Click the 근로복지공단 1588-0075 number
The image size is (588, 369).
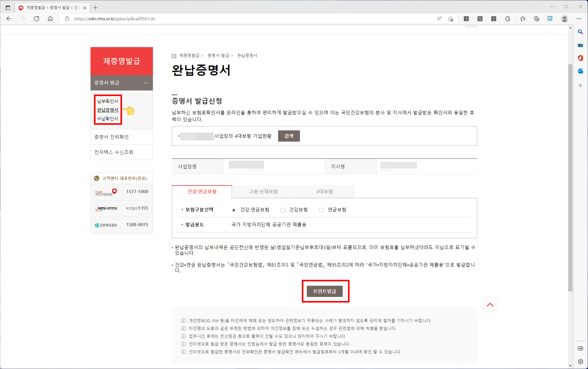point(137,225)
